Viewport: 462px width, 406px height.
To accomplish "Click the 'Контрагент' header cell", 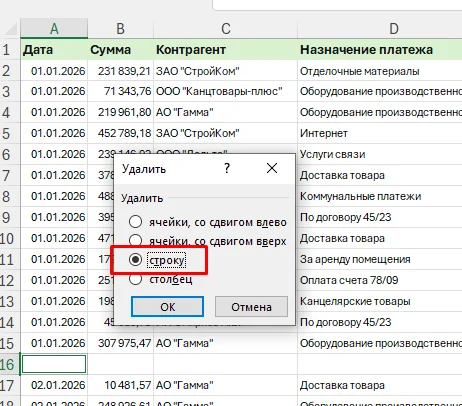I will (x=225, y=50).
